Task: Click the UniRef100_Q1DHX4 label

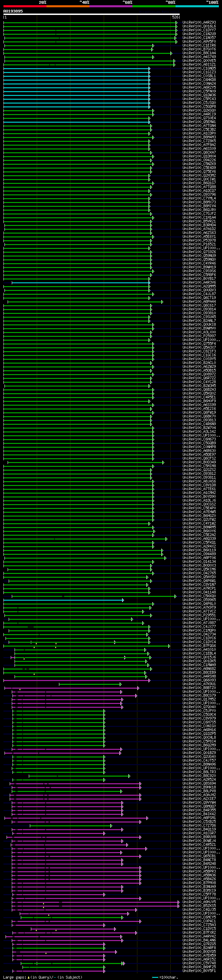Action: click(199, 156)
